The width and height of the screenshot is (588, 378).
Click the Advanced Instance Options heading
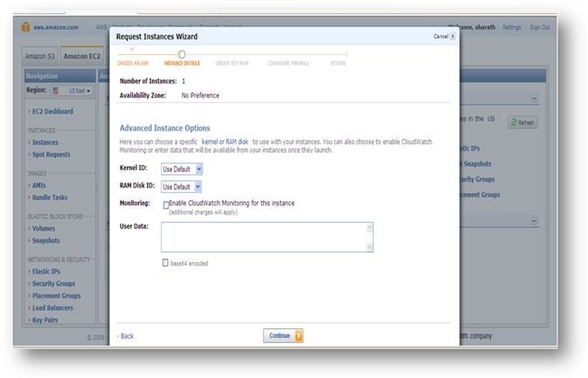coord(164,128)
